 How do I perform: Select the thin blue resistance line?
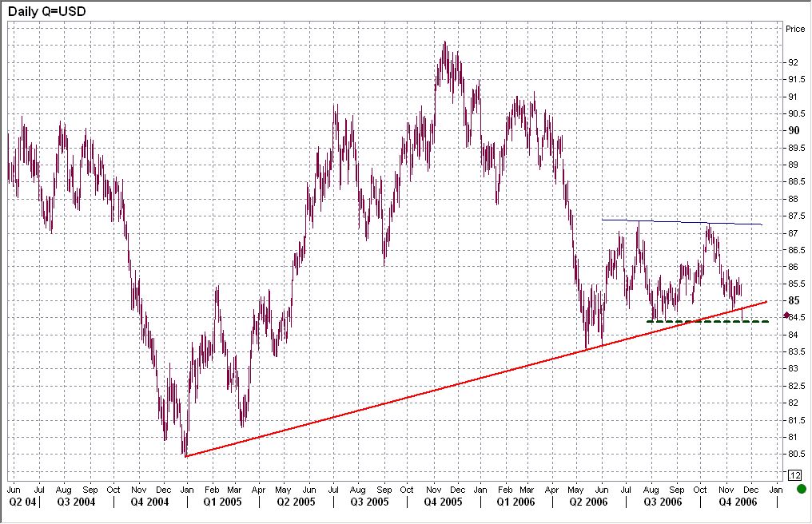682,222
